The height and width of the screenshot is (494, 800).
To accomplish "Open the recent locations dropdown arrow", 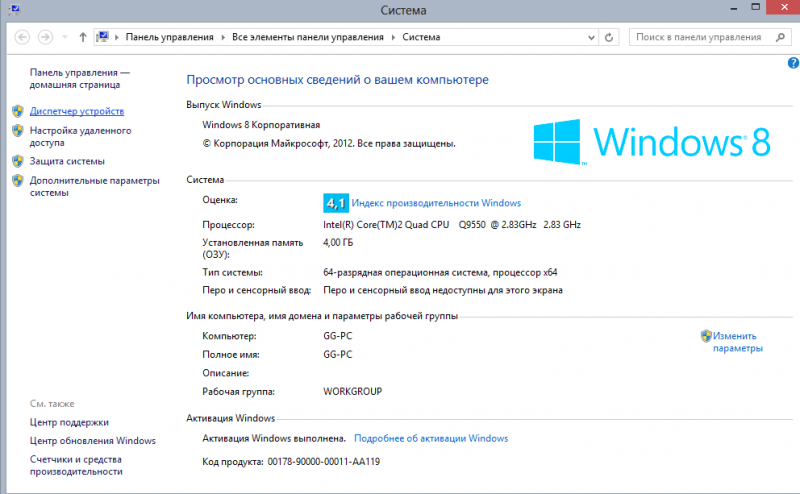I will pos(64,37).
